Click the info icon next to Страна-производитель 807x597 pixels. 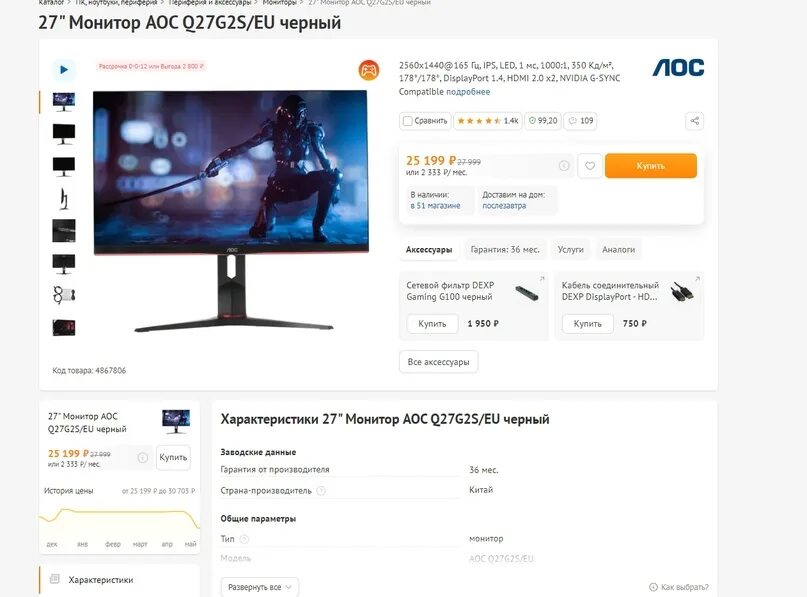pos(321,490)
